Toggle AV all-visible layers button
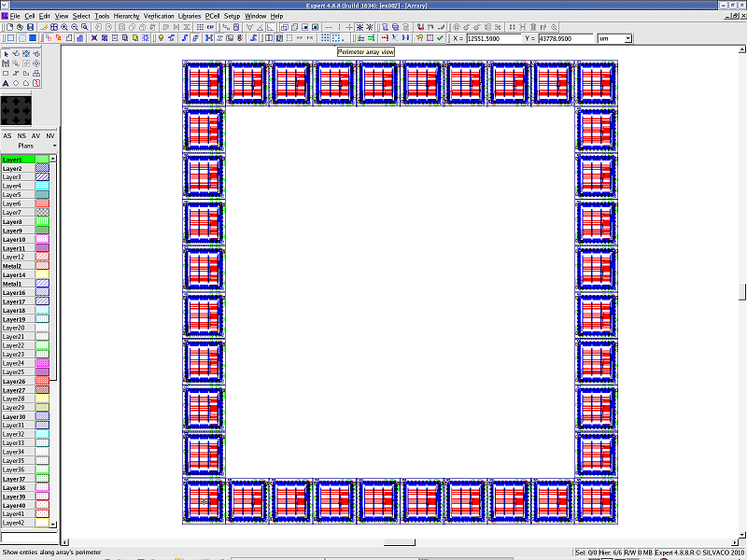This screenshot has width=747, height=560. [x=35, y=136]
